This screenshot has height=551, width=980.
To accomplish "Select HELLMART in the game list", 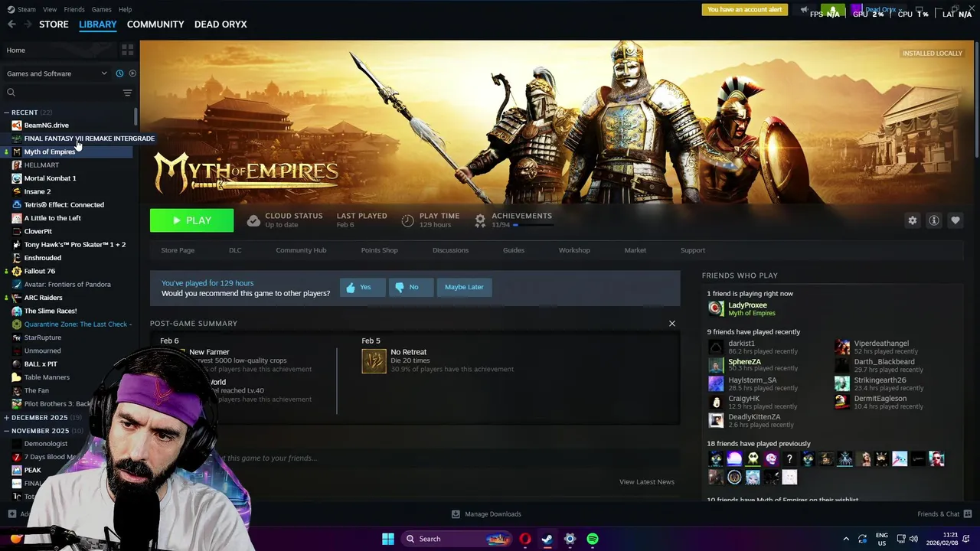I will (41, 165).
